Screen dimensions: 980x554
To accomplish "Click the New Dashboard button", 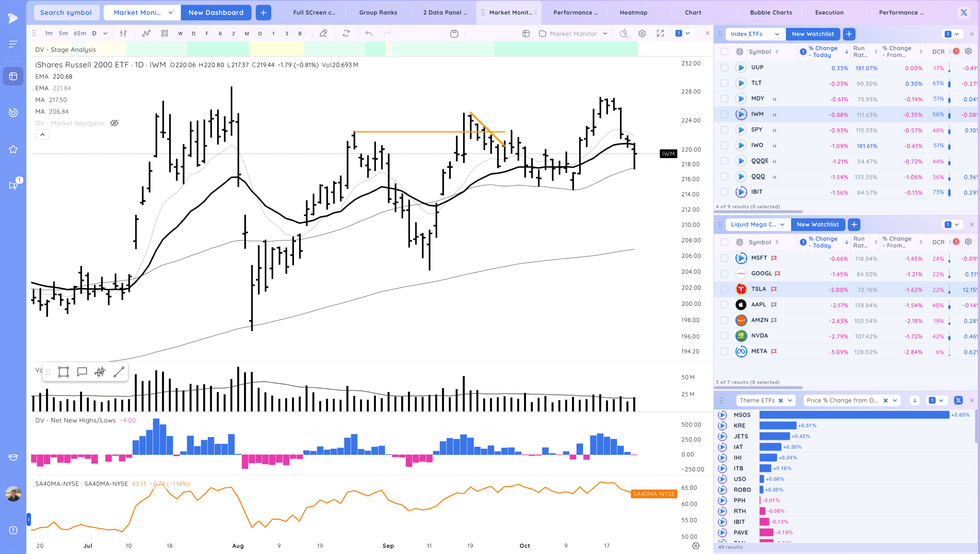I will [x=216, y=12].
